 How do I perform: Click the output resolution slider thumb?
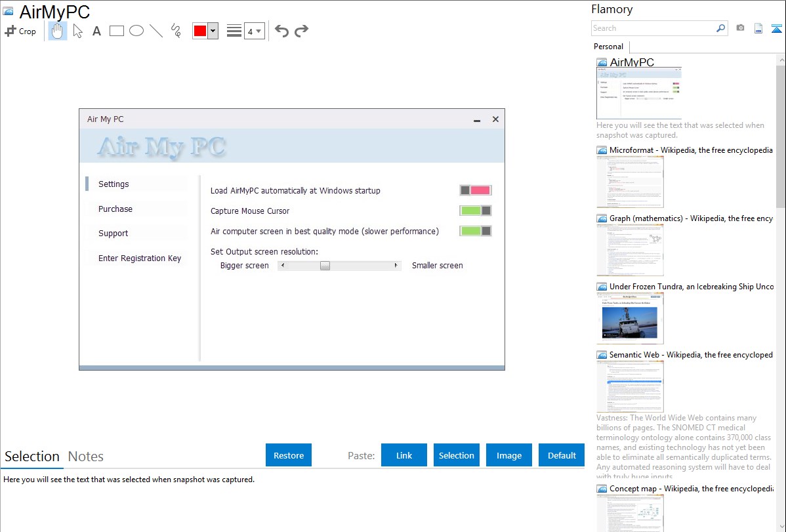click(x=325, y=265)
